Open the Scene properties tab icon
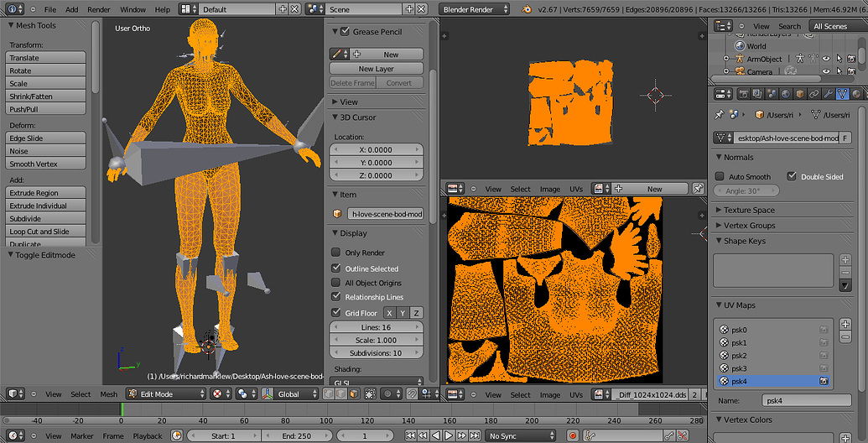This screenshot has width=868, height=443. (771, 94)
